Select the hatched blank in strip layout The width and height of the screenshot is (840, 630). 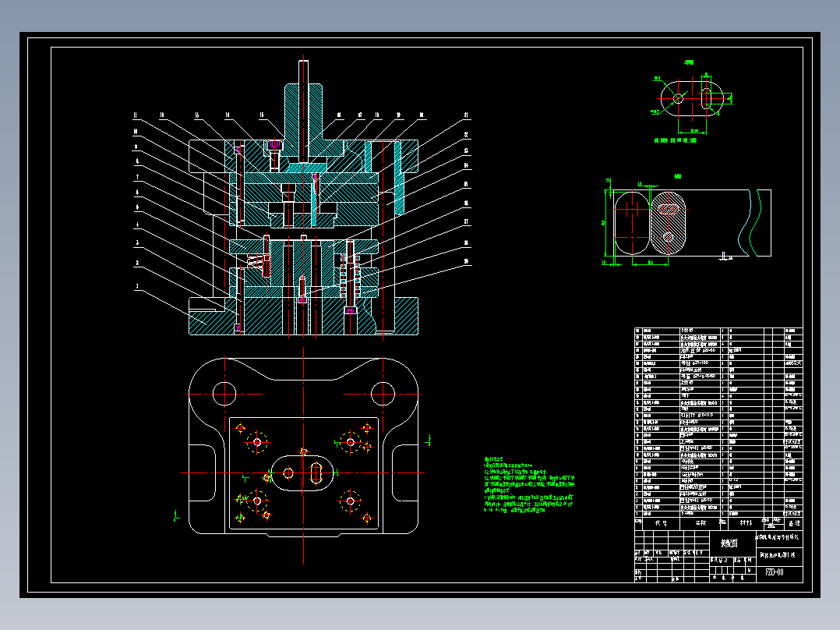point(668,223)
